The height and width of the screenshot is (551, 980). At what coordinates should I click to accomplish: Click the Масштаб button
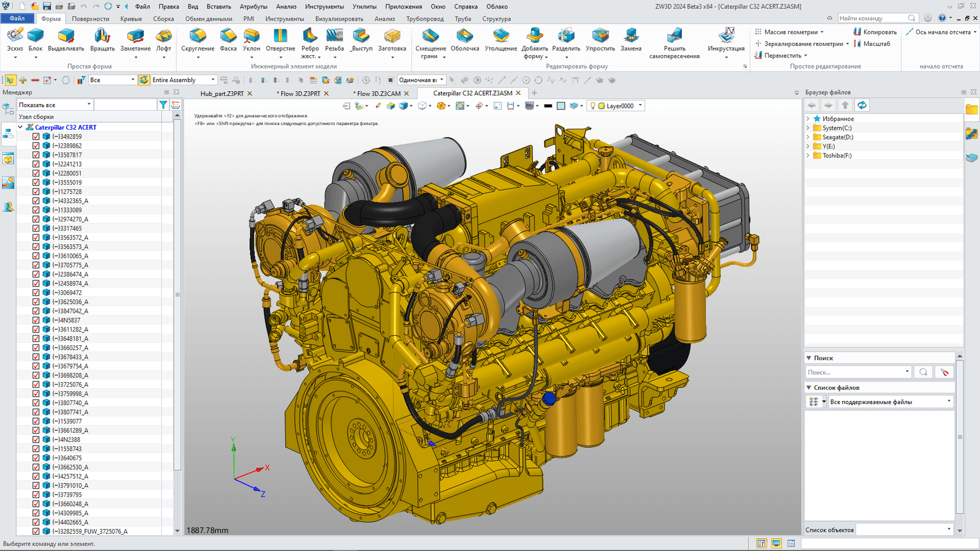[872, 43]
